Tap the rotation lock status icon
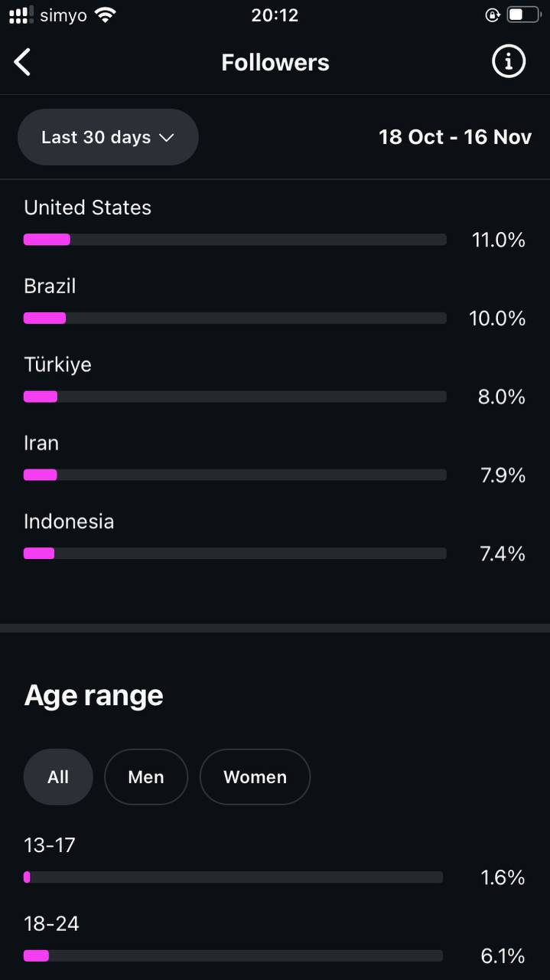 [x=493, y=15]
